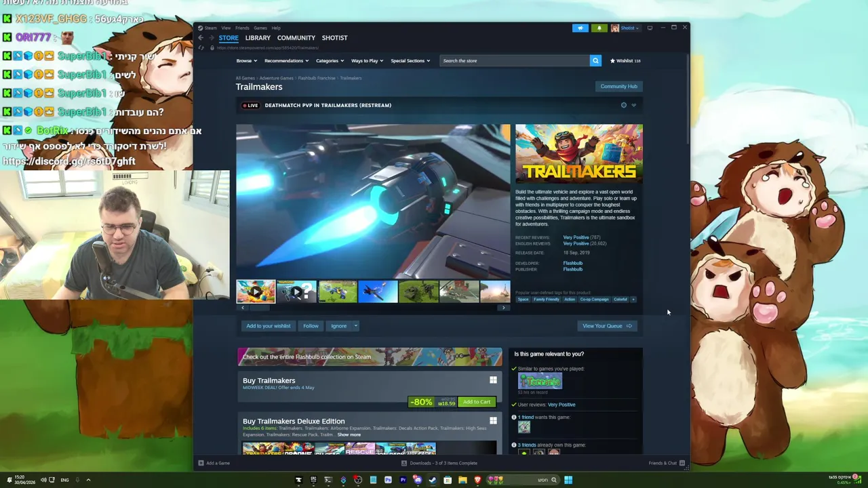
Task: Open Premiere Pro from the taskbar
Action: tap(403, 480)
